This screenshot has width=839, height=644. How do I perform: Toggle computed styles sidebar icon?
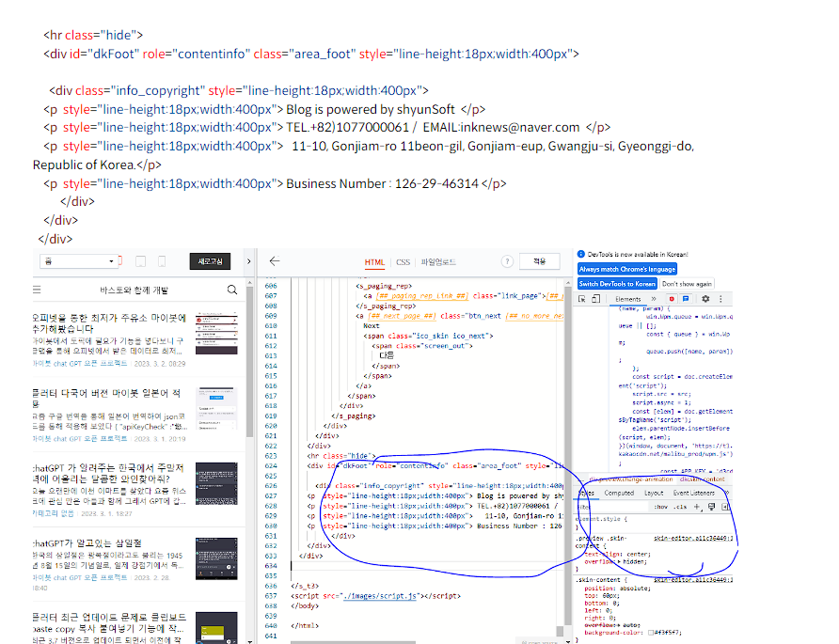725,507
